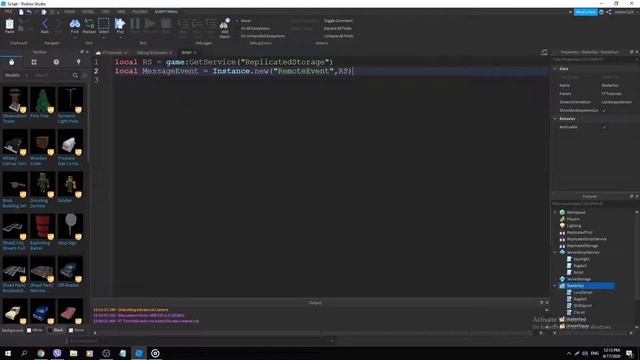This screenshot has height=360, width=640.
Task: Switch to the PLUGINS ribbon tab
Action: tap(140, 12)
